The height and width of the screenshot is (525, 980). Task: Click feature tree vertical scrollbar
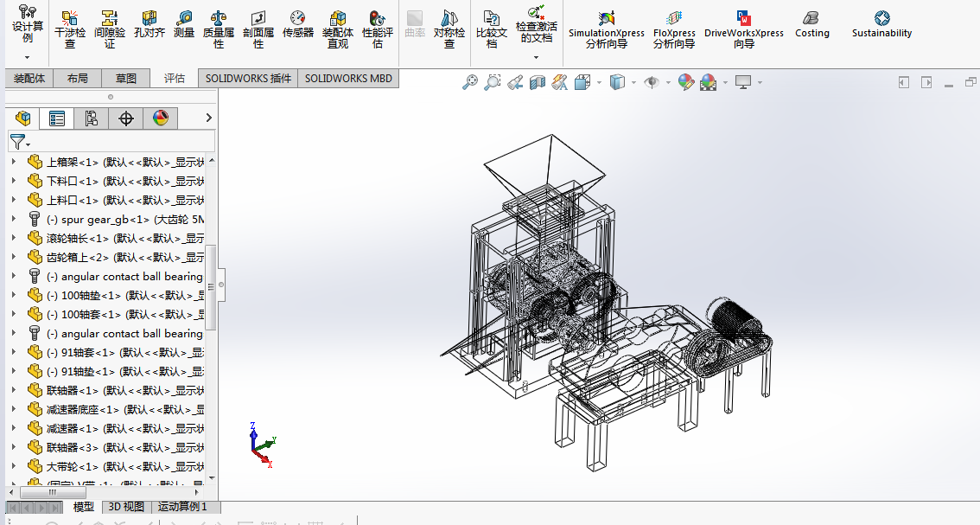tap(211, 288)
